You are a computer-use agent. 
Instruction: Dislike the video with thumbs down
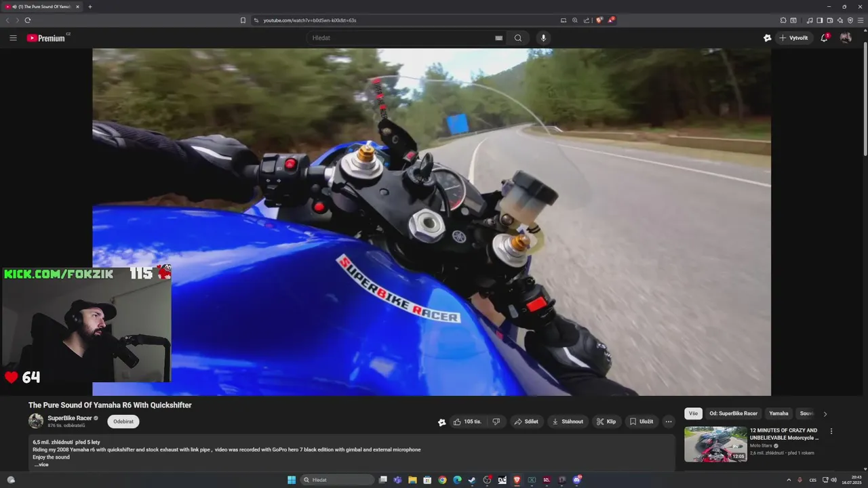(x=496, y=422)
